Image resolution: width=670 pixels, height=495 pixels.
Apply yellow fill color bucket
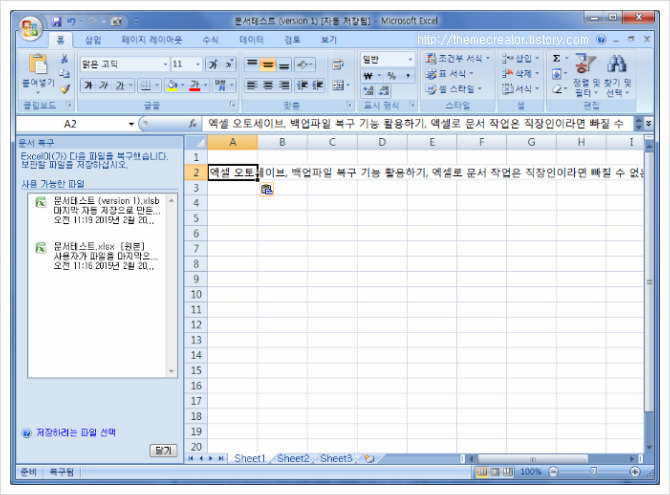point(172,85)
